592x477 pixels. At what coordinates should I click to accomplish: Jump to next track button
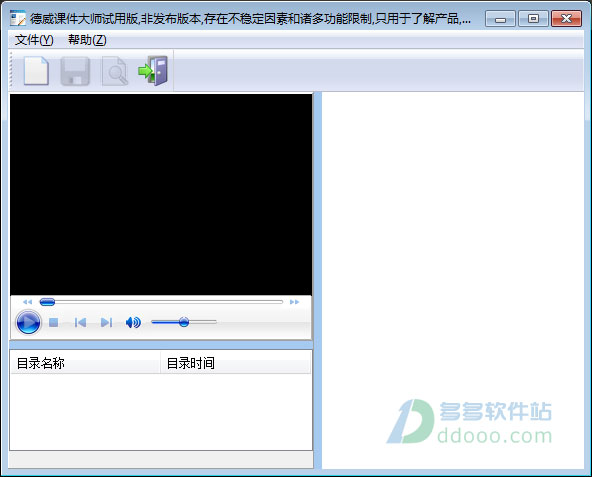click(x=106, y=322)
